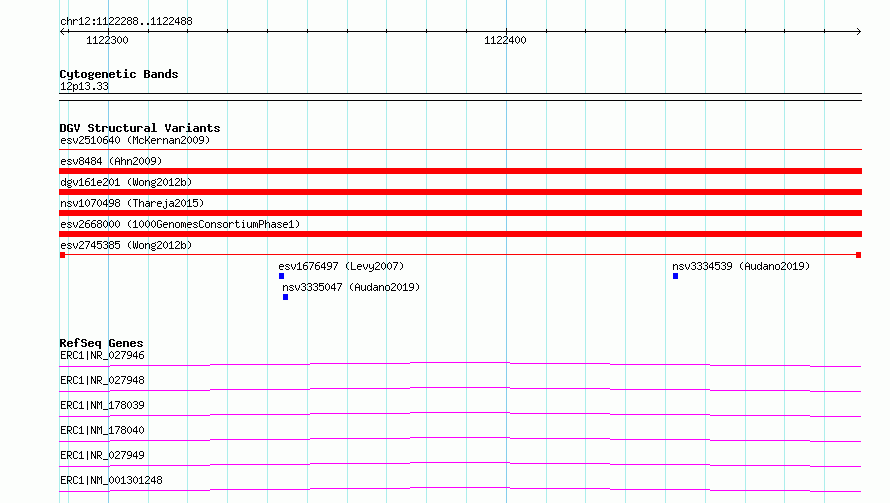Screen dimensions: 890x503
Task: Click the chr12:1122288..1122488 region label
Action: [x=126, y=22]
